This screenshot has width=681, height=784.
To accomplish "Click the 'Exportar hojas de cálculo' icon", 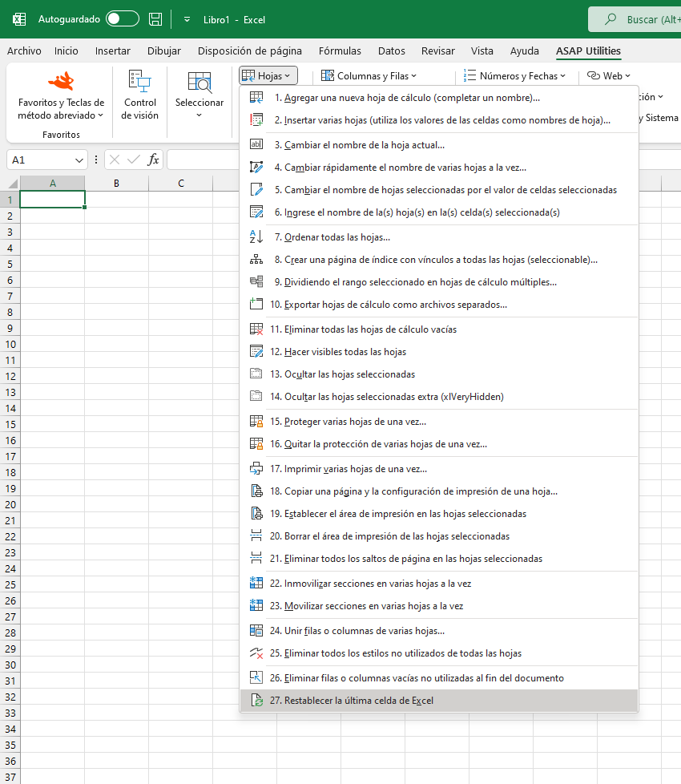I will point(256,304).
